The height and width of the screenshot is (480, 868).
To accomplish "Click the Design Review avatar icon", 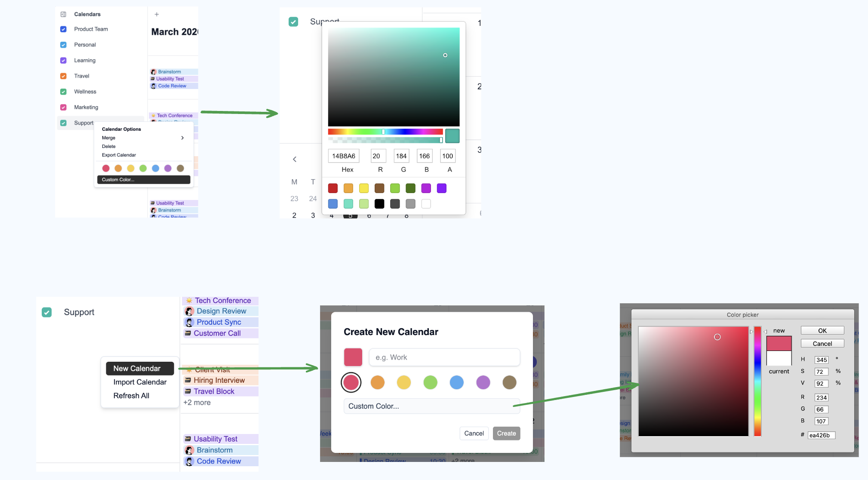I will [189, 311].
